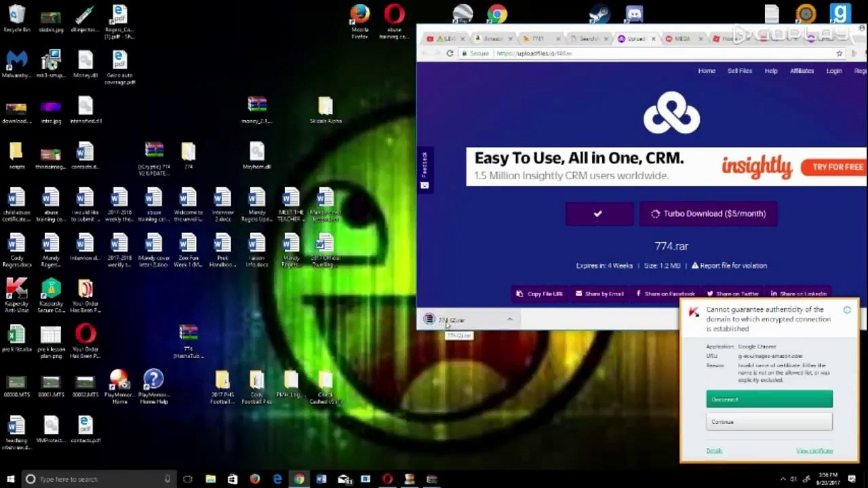This screenshot has height=488, width=868.
Task: Open the Cody Rogers.docx Word document
Action: pyautogui.click(x=16, y=251)
